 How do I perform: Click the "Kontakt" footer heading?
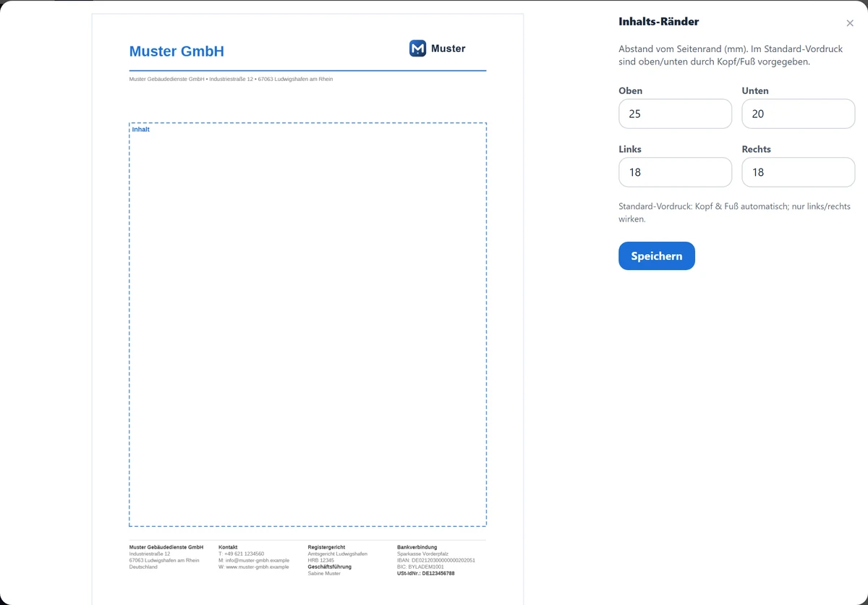tap(228, 547)
